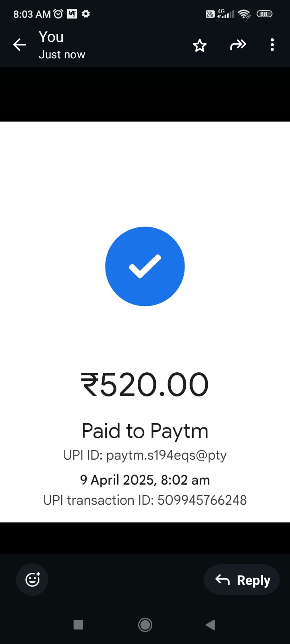Tap the Android back triangle
This screenshot has height=644, width=290.
210,625
